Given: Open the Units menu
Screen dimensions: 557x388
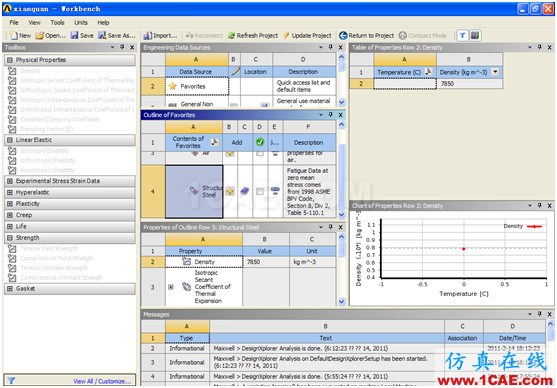Looking at the screenshot, I should [x=81, y=22].
